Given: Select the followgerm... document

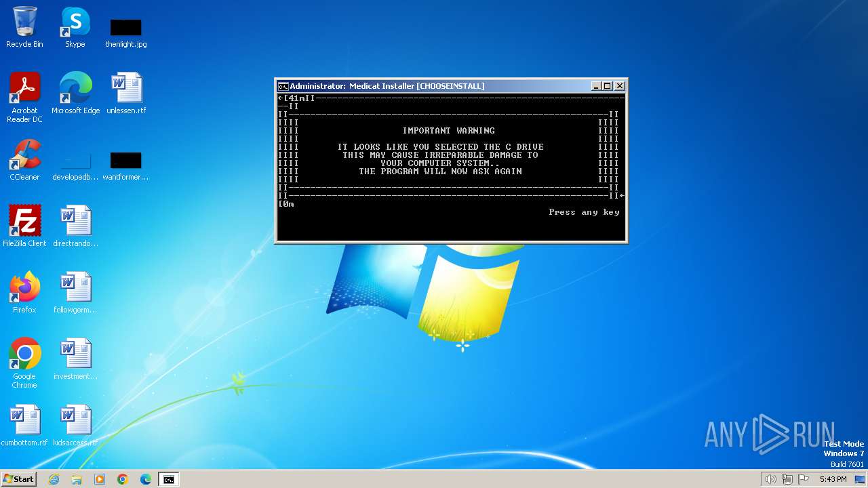Looking at the screenshot, I should [75, 293].
